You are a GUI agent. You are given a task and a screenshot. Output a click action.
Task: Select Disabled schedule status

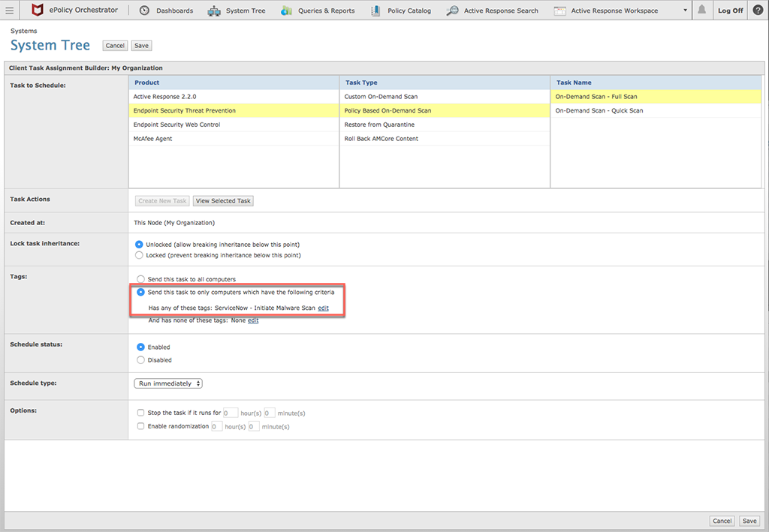[x=140, y=360]
